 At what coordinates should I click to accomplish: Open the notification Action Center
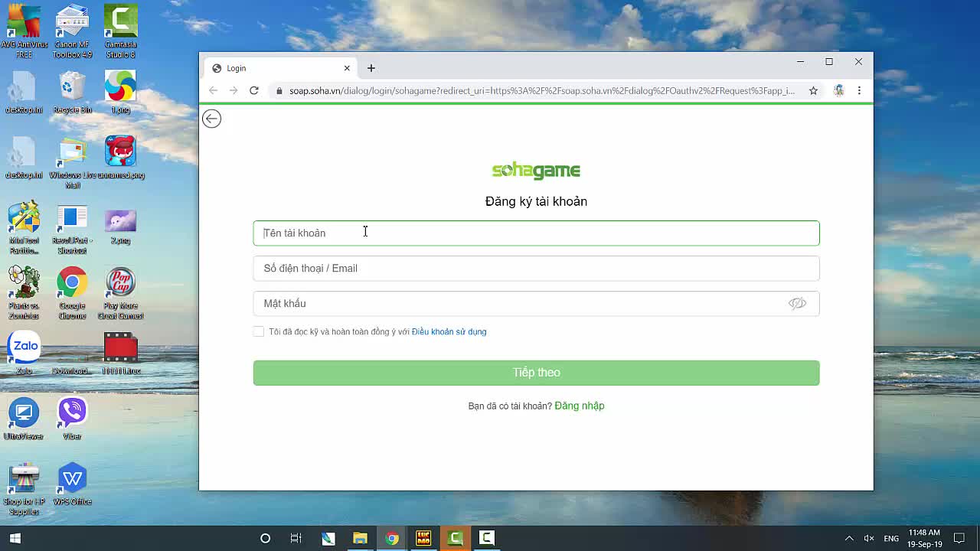pos(959,538)
